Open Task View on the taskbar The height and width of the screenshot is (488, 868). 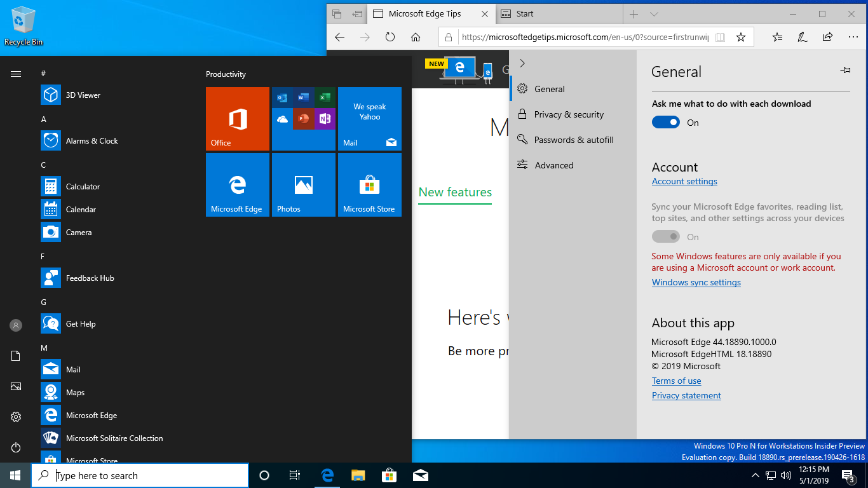[x=295, y=475]
